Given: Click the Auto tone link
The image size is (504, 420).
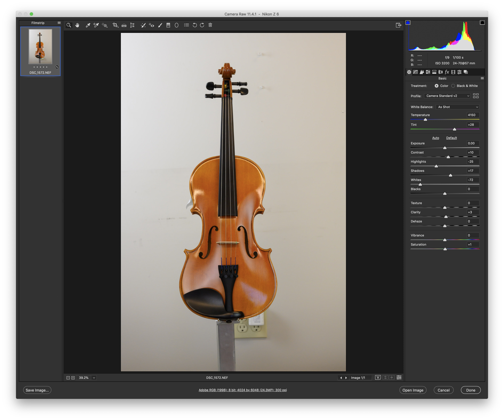Looking at the screenshot, I should [435, 138].
